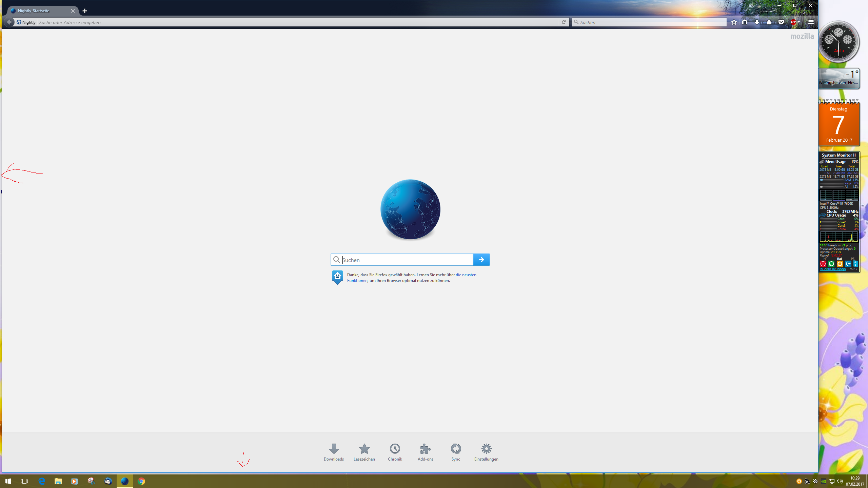Expand the search engine selector magnifier
The height and width of the screenshot is (488, 868).
(x=576, y=22)
